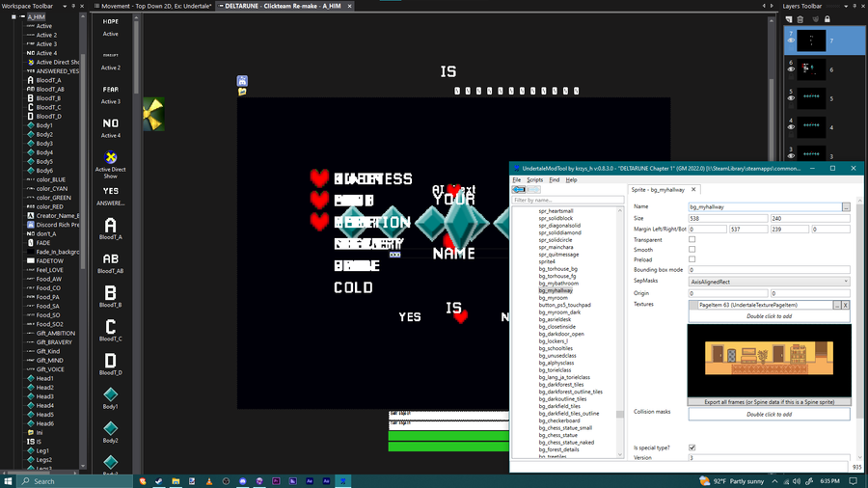Select the Active Direct Show object icon
The height and width of the screenshot is (488, 868).
(x=110, y=158)
